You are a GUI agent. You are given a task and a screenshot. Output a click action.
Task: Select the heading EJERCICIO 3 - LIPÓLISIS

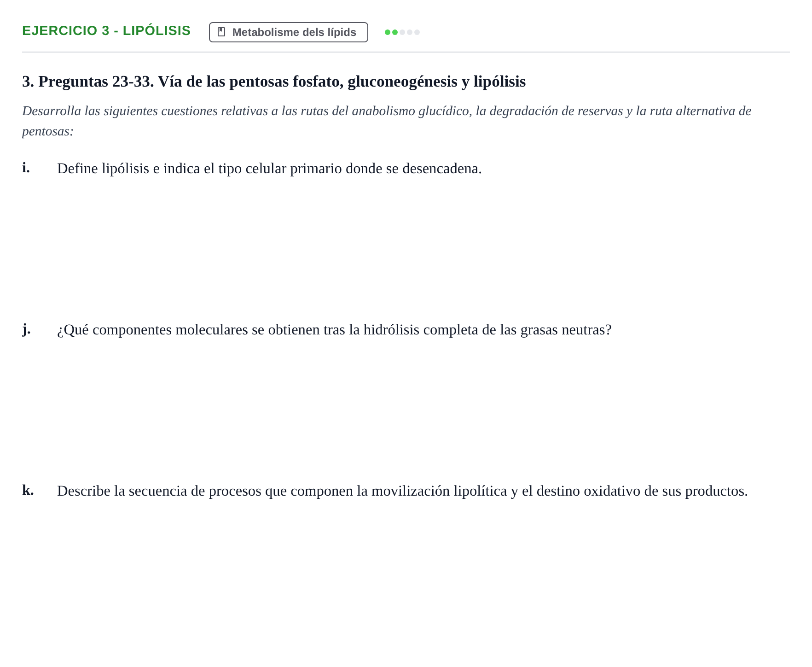[x=106, y=31]
